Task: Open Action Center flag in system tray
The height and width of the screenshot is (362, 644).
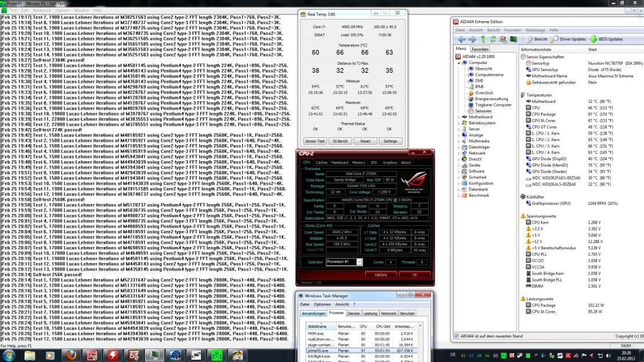Action: coord(584,356)
